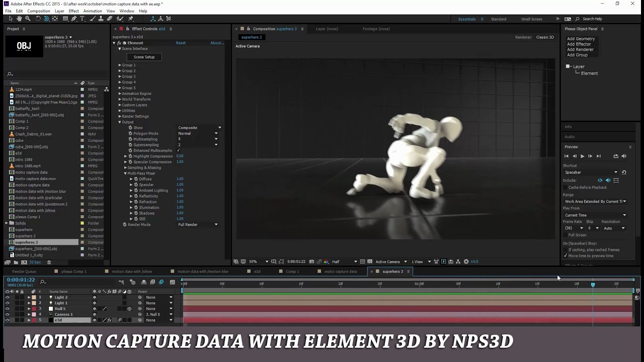Expand Animation Engine section
Screen dimensions: 644x362
click(120, 94)
